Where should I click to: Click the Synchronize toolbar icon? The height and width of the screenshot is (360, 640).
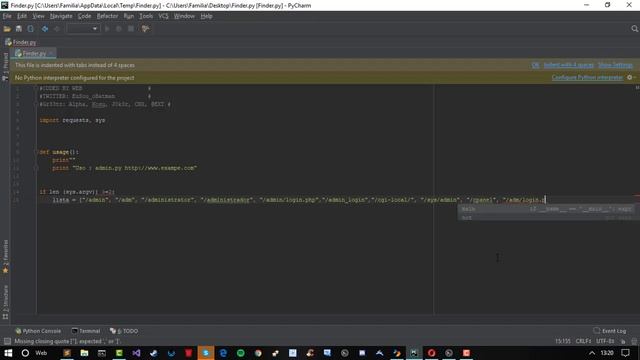click(x=31, y=29)
